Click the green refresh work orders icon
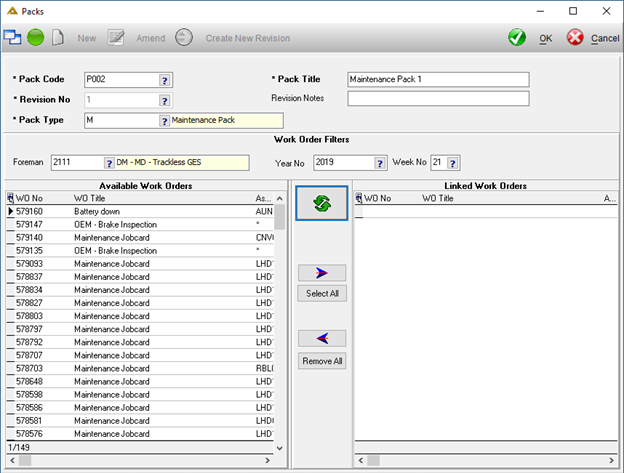The image size is (624, 473). coord(322,203)
